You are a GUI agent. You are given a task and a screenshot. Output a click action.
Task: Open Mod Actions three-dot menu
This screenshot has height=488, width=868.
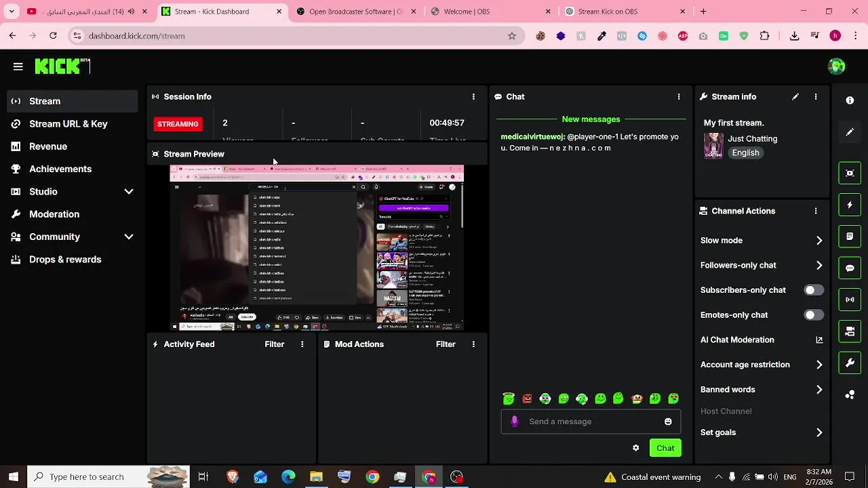pos(473,344)
